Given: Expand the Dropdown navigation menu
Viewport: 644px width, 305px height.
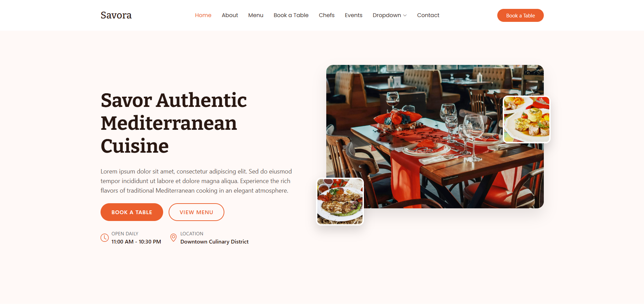Looking at the screenshot, I should click(x=390, y=15).
